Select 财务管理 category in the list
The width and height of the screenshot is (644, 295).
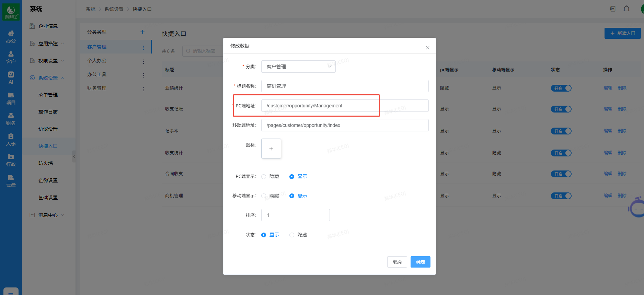[97, 88]
